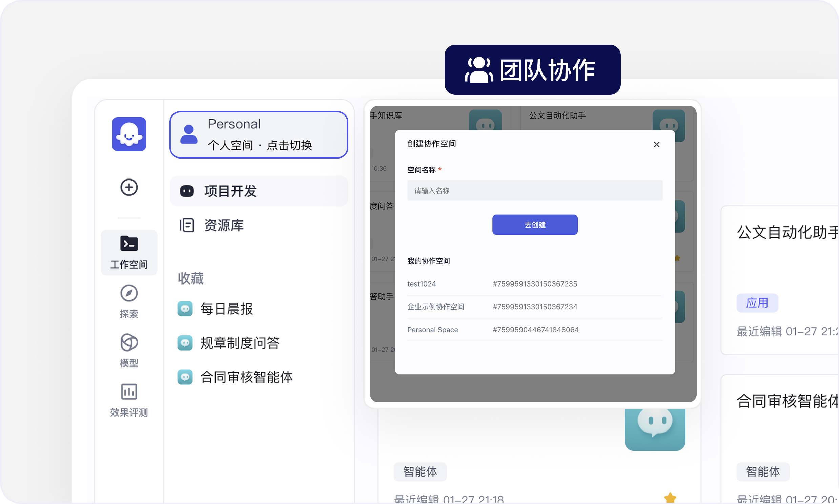This screenshot has height=504, width=839.
Task: Click the plus icon to create new content
Action: 128,187
